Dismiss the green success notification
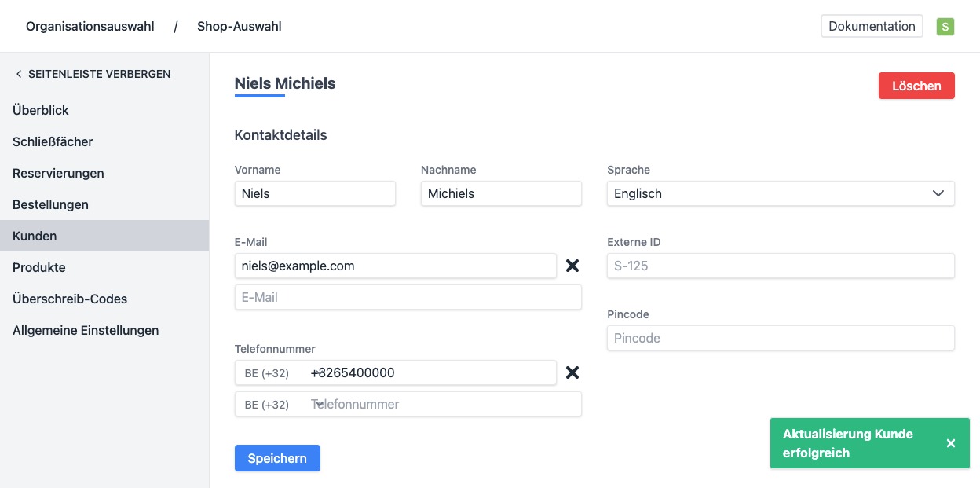 click(950, 443)
